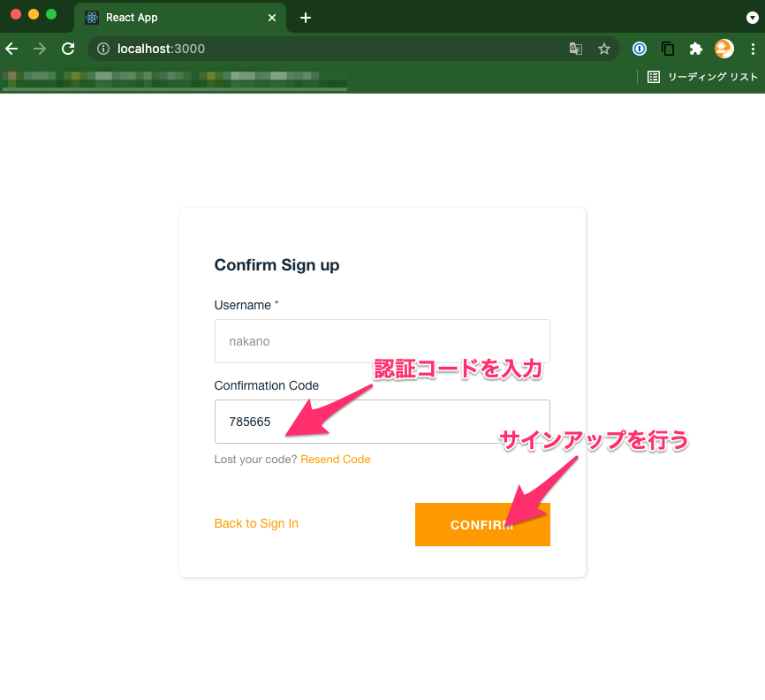Open the 1Password extension icon
Screen dimensions: 765x700
pyautogui.click(x=639, y=49)
